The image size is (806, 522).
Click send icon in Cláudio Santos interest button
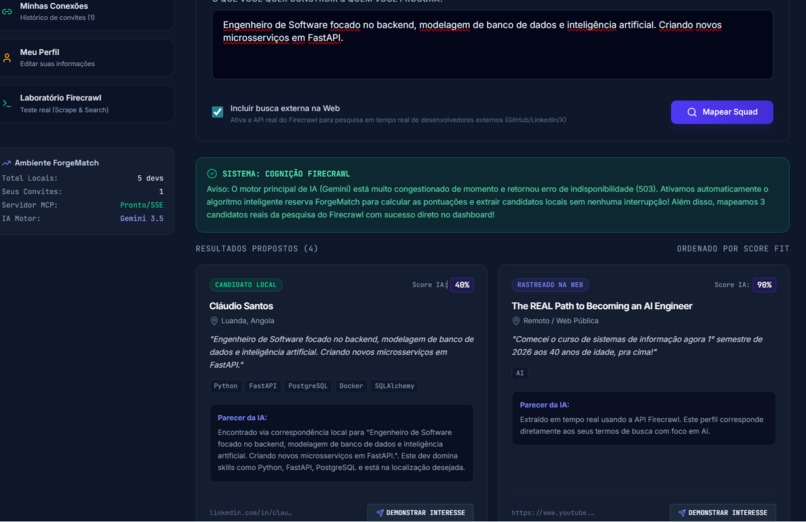pyautogui.click(x=380, y=513)
